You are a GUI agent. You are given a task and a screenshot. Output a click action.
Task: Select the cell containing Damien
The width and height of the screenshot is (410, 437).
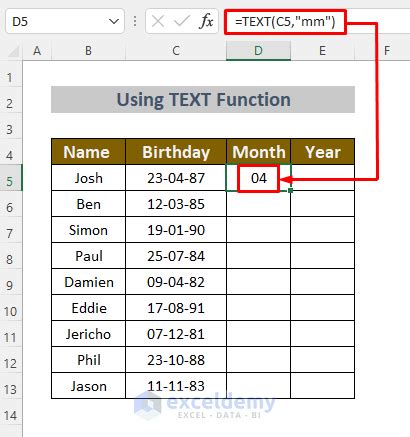(x=88, y=282)
